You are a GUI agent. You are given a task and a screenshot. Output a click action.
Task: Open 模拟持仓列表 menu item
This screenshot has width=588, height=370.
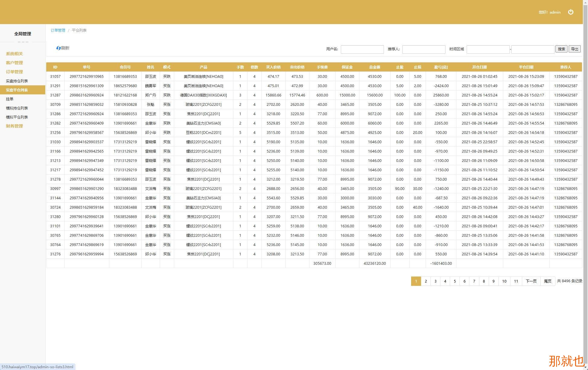click(x=17, y=108)
